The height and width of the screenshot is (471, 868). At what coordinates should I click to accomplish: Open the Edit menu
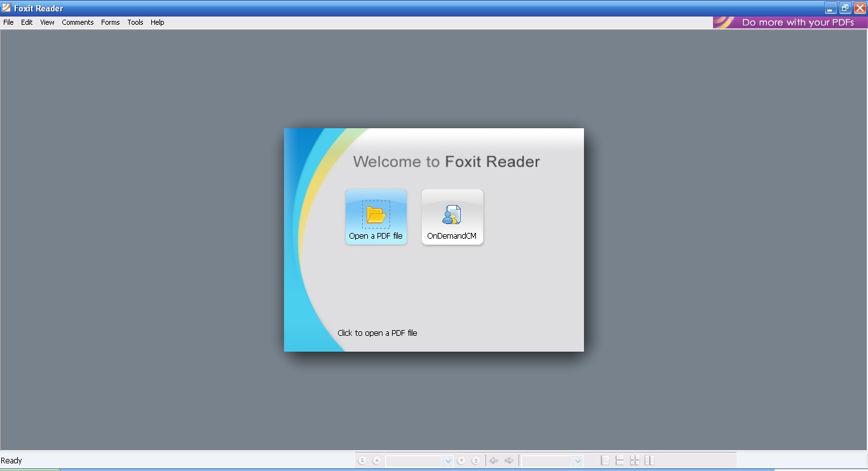pyautogui.click(x=27, y=22)
